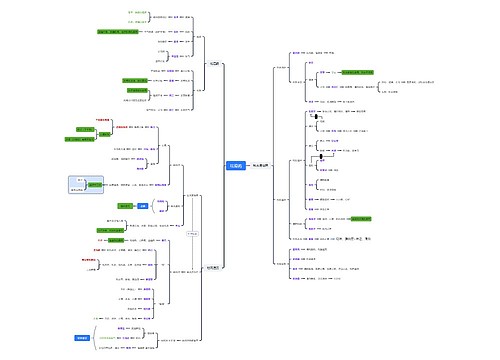Viewport: 500px width, 360px height.
Task: Select the lower-left main branch topic near the root
Action: click(213, 268)
